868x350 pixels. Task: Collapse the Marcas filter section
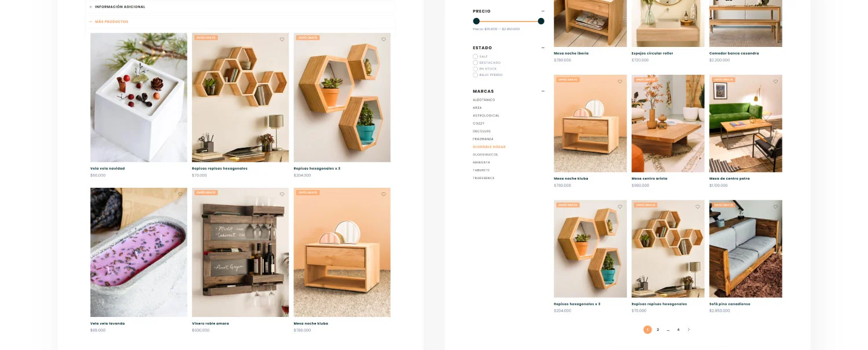pos(543,91)
